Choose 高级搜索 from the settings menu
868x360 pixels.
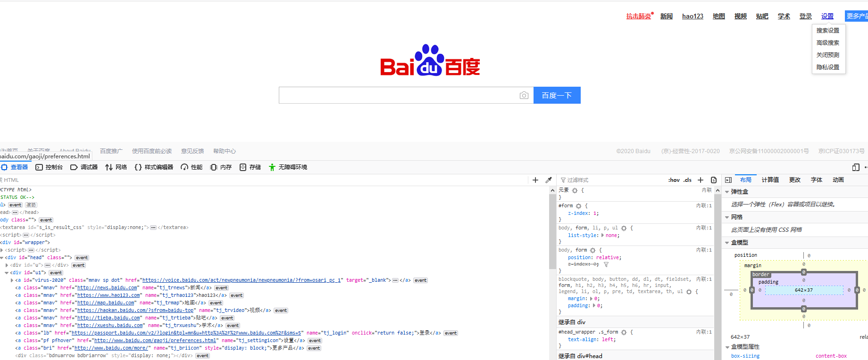pos(828,43)
